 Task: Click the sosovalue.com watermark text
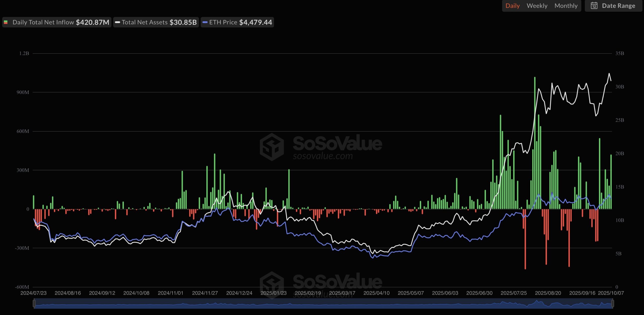click(323, 156)
